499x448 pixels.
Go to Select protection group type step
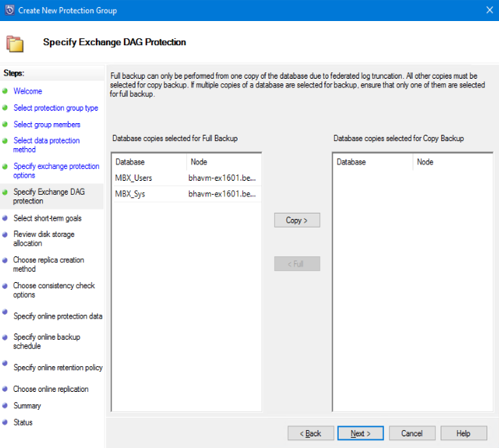[x=55, y=108]
